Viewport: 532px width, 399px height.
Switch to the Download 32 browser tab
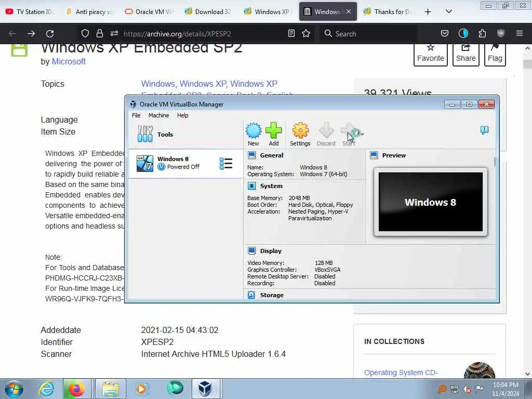(x=209, y=12)
